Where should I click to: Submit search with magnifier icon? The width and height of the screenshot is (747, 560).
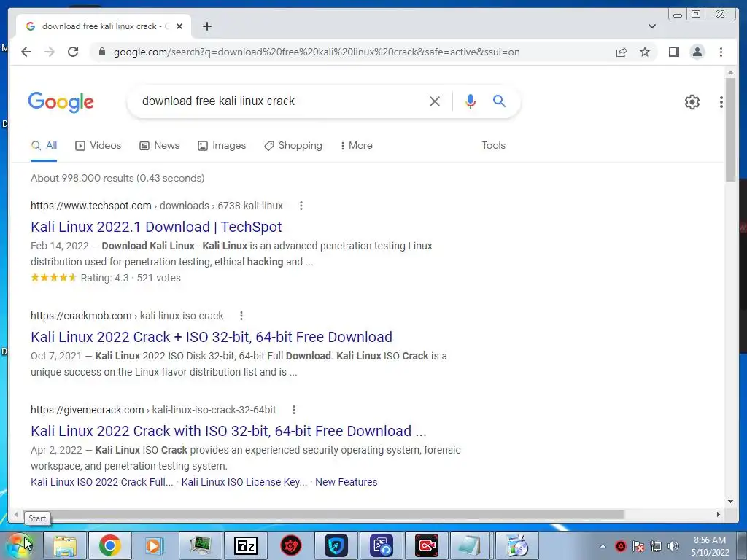coord(499,101)
